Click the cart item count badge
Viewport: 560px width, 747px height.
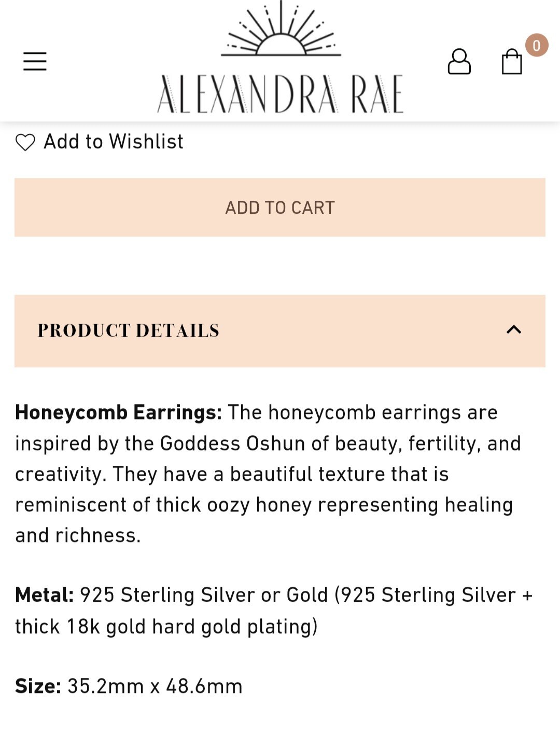536,46
